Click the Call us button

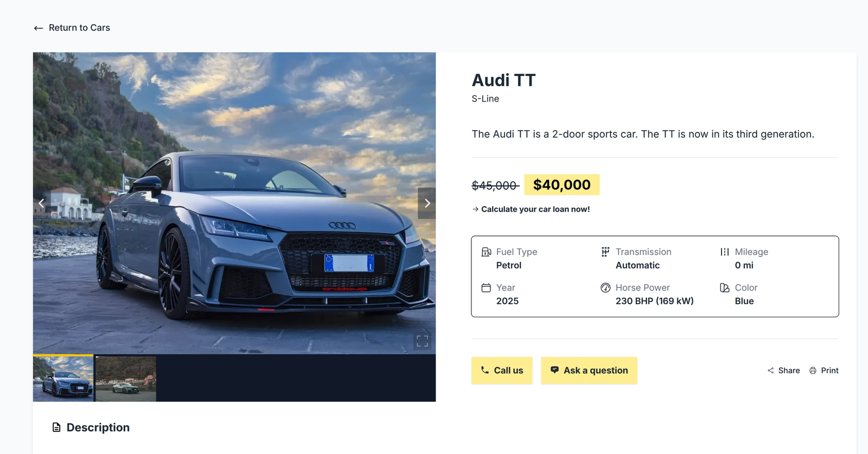502,370
